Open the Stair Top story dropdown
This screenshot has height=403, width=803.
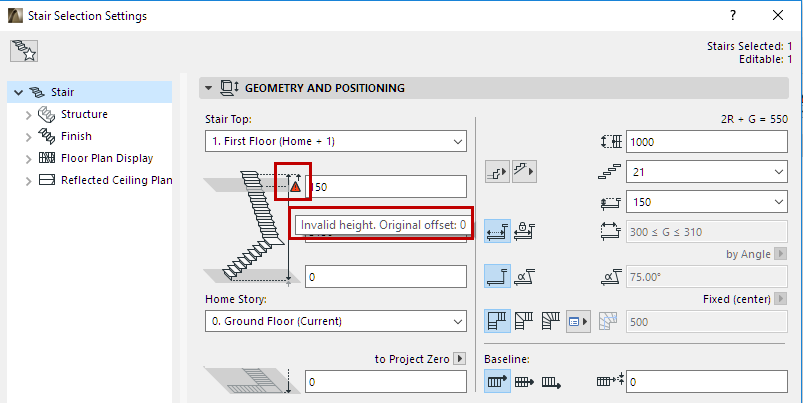[x=335, y=141]
